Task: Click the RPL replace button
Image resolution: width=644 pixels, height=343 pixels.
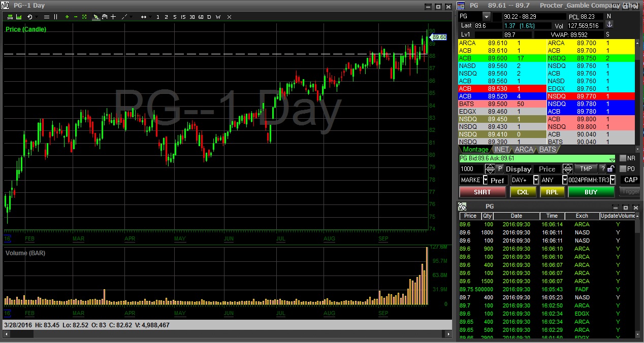Action: pos(552,192)
